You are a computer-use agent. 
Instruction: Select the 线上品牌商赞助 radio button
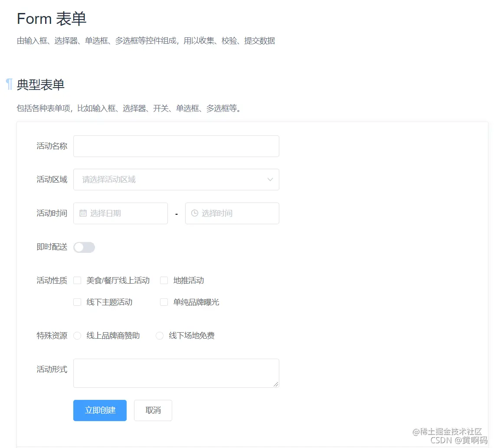pos(77,336)
